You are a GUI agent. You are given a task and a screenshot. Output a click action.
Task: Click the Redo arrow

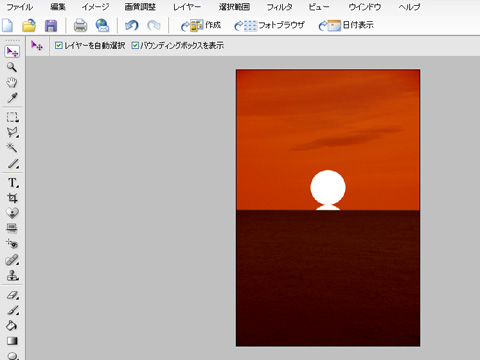tap(154, 25)
